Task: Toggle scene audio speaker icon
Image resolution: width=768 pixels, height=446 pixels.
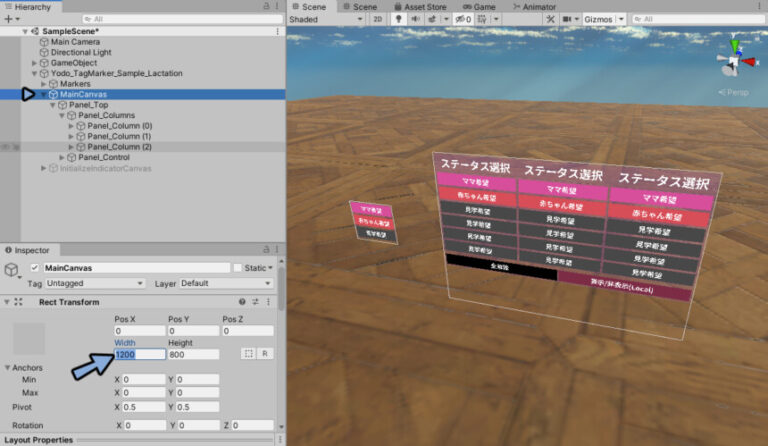Action: pyautogui.click(x=415, y=19)
